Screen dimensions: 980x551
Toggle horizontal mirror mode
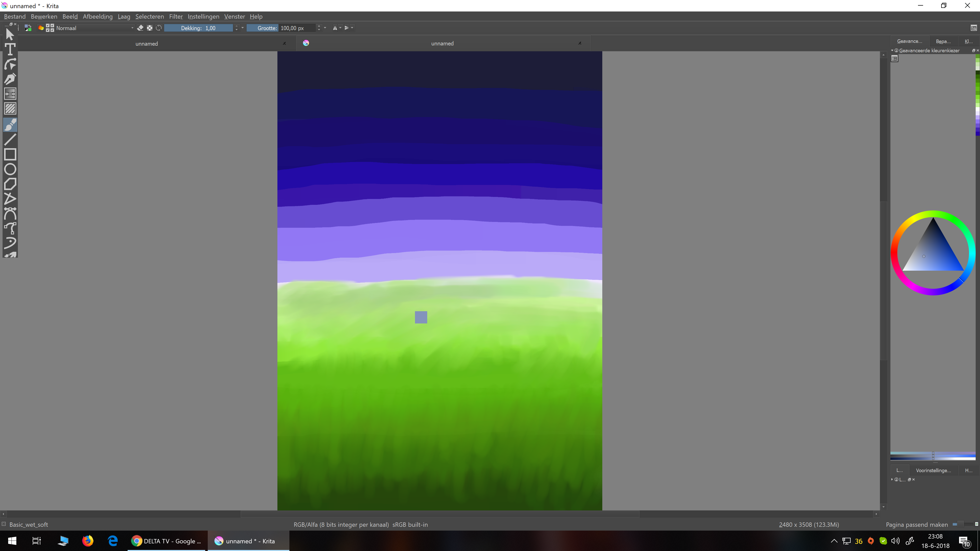pyautogui.click(x=335, y=28)
